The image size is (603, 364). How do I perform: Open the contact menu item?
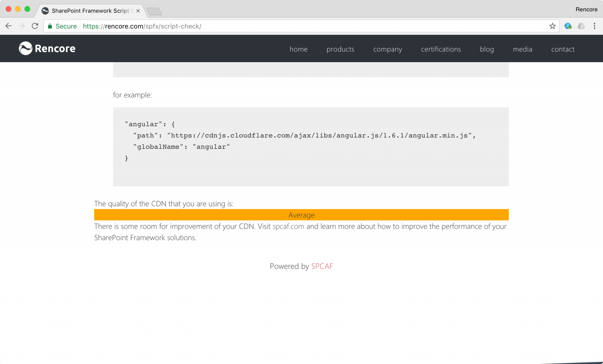tap(563, 49)
